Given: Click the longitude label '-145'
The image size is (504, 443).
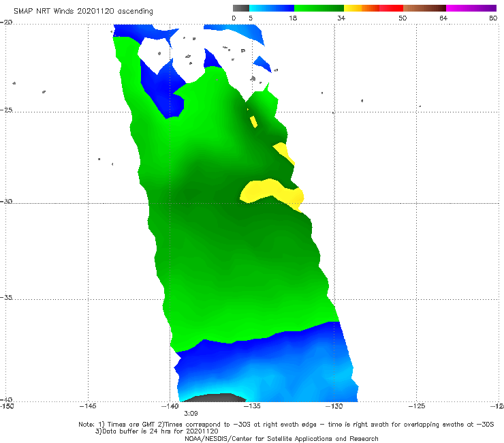Looking at the screenshot, I should pos(88,406).
